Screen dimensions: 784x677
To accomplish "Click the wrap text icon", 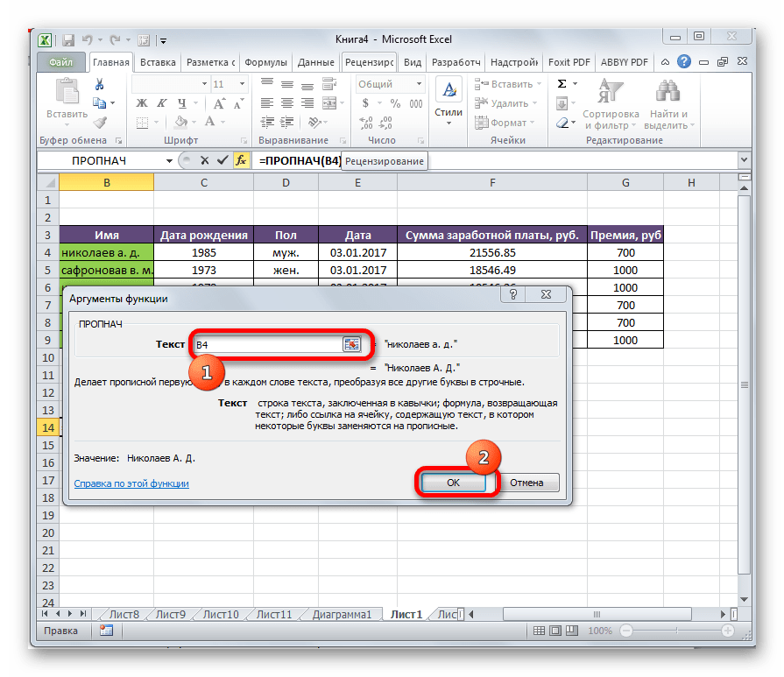I will [x=329, y=84].
